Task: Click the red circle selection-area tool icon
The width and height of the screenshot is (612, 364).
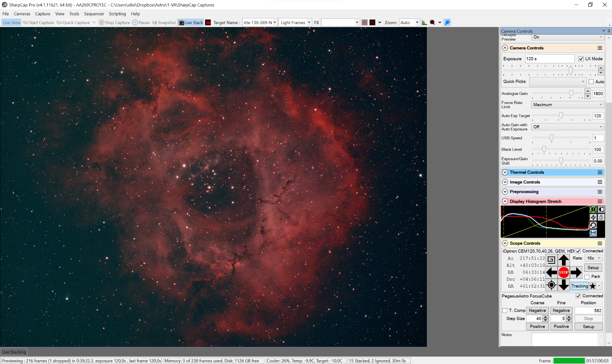Action: pos(365,23)
